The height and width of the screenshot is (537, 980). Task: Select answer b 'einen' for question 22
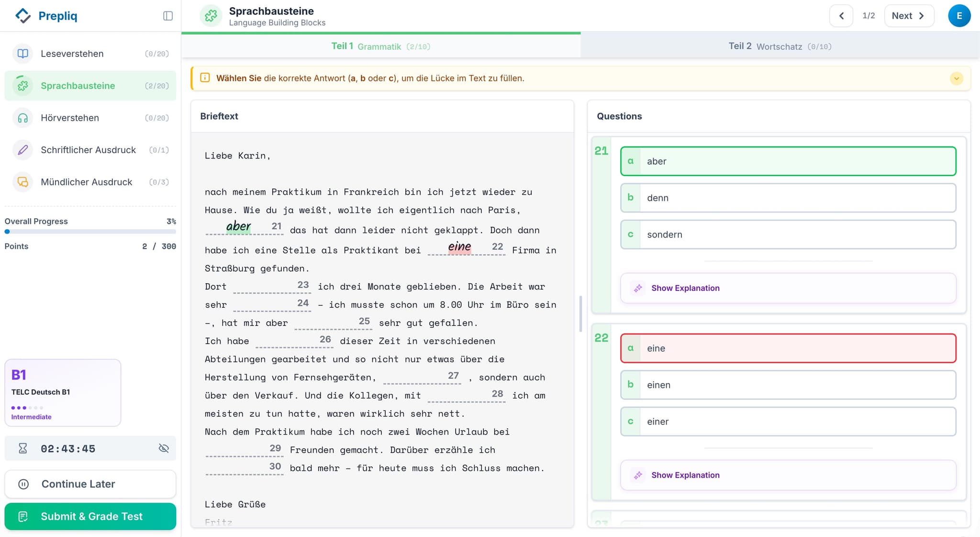coord(788,385)
